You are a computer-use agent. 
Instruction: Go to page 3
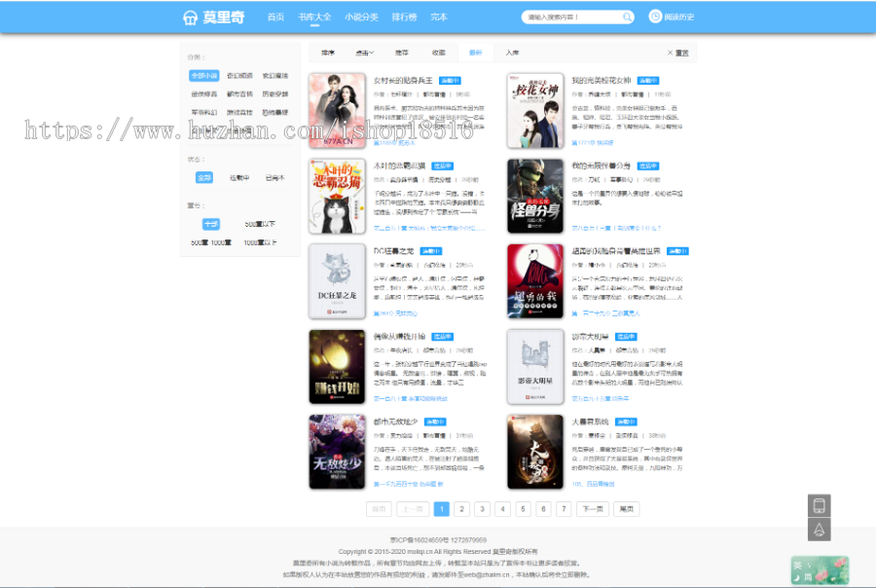pos(482,509)
